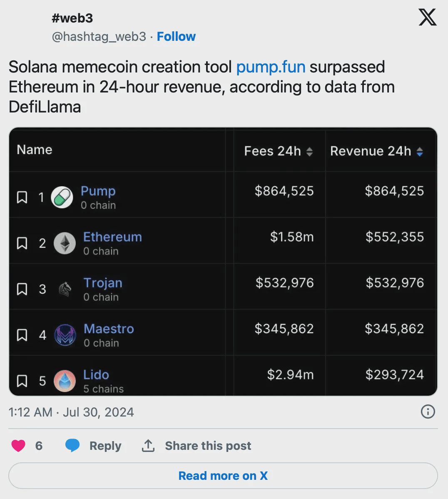Sort by Revenue 24h arrows
Screen dimensions: 448x499
coord(420,152)
